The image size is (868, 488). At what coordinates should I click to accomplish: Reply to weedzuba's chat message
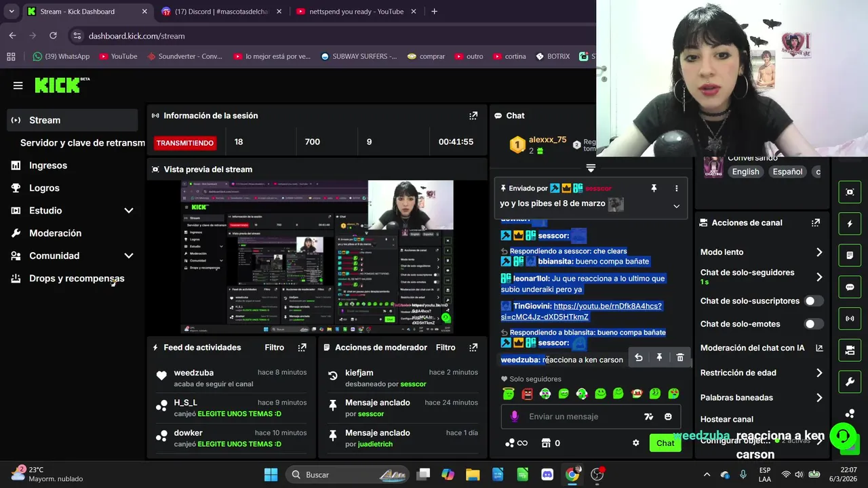coord(638,357)
